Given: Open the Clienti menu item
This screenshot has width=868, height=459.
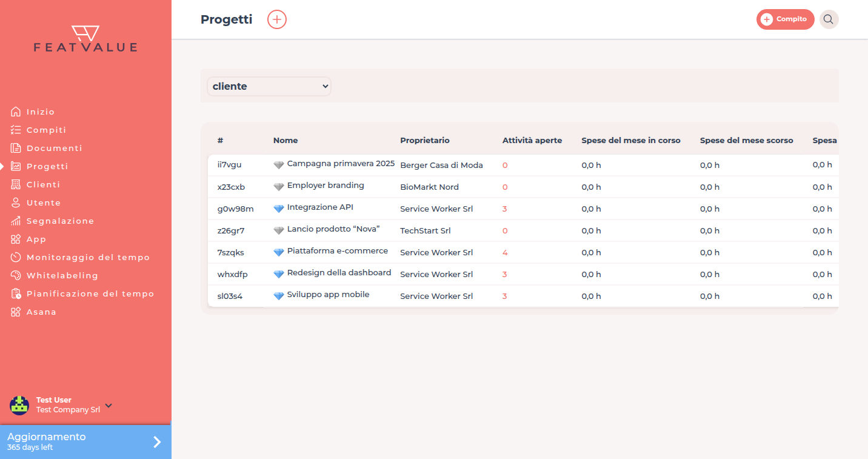Looking at the screenshot, I should [44, 184].
